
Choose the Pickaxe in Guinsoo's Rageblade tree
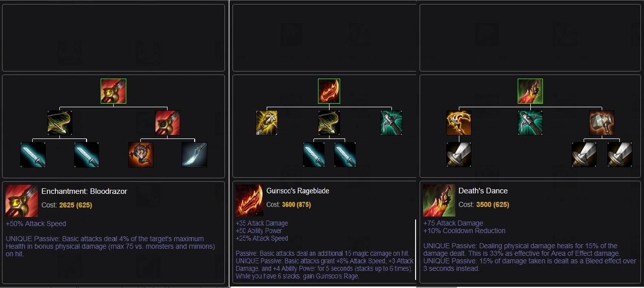pyautogui.click(x=391, y=123)
